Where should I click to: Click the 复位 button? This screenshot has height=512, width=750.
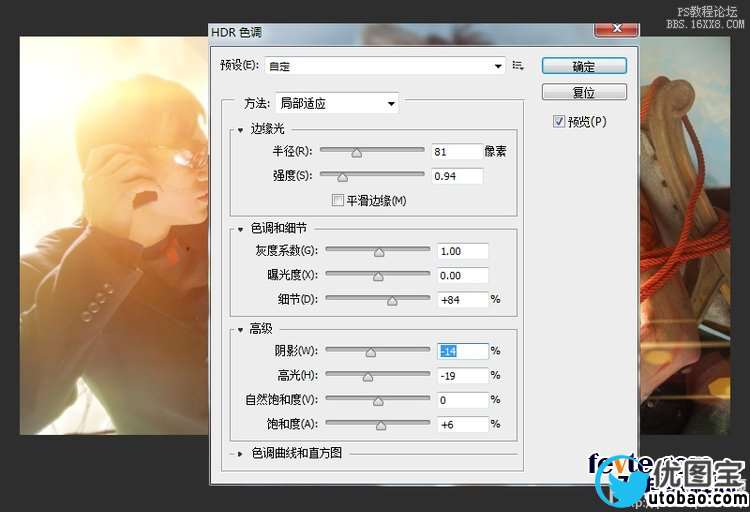584,92
